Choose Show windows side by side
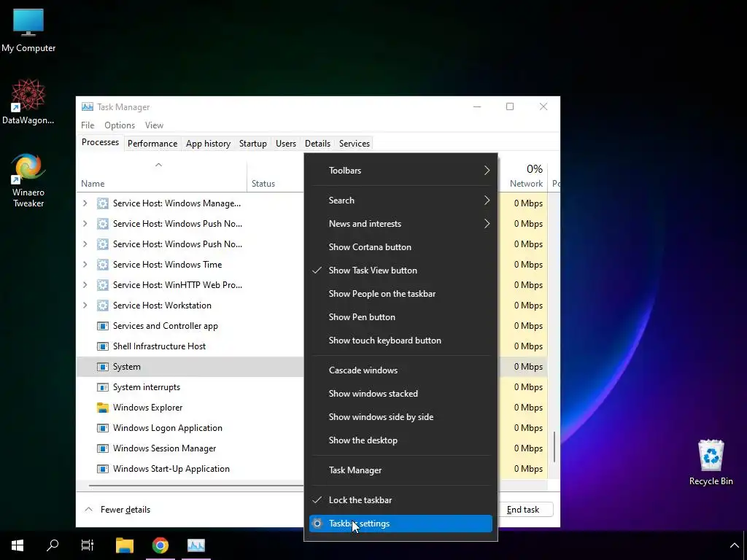The image size is (747, 560). [x=400, y=417]
